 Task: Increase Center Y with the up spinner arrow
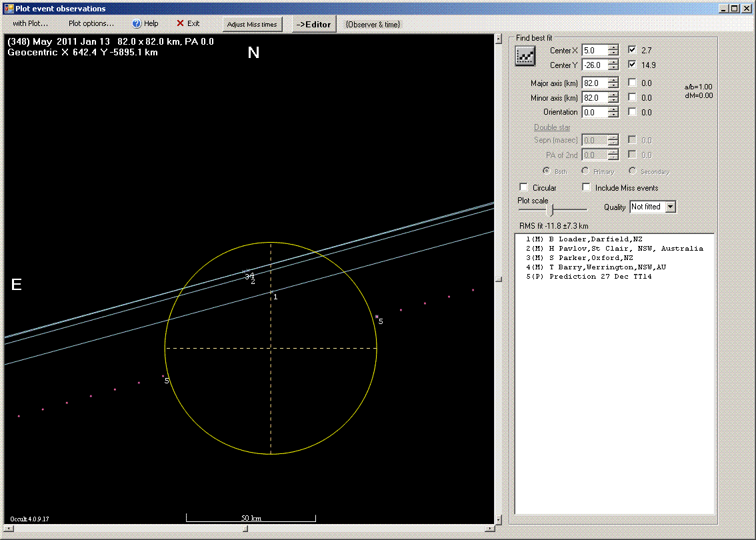click(613, 62)
